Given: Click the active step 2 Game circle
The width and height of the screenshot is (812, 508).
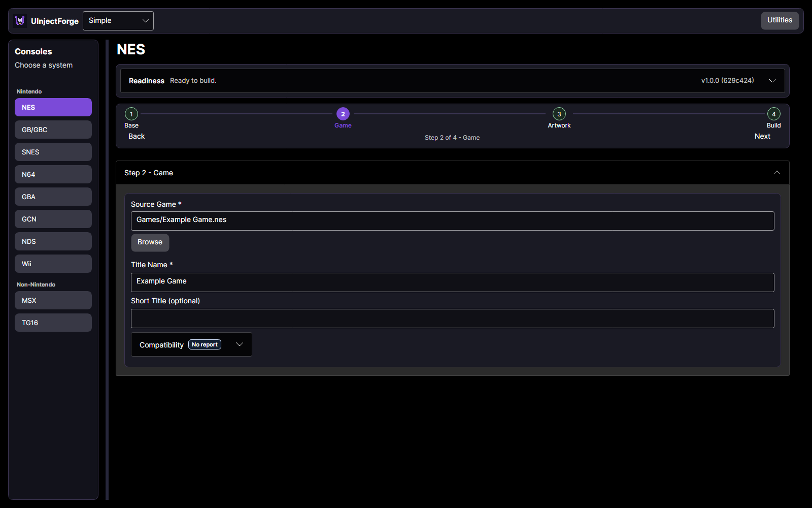Looking at the screenshot, I should click(x=343, y=114).
